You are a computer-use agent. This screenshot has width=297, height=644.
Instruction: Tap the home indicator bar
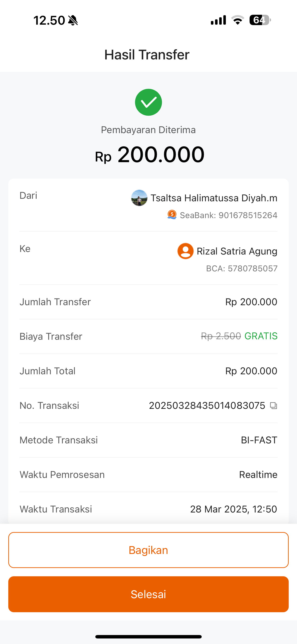click(x=148, y=636)
